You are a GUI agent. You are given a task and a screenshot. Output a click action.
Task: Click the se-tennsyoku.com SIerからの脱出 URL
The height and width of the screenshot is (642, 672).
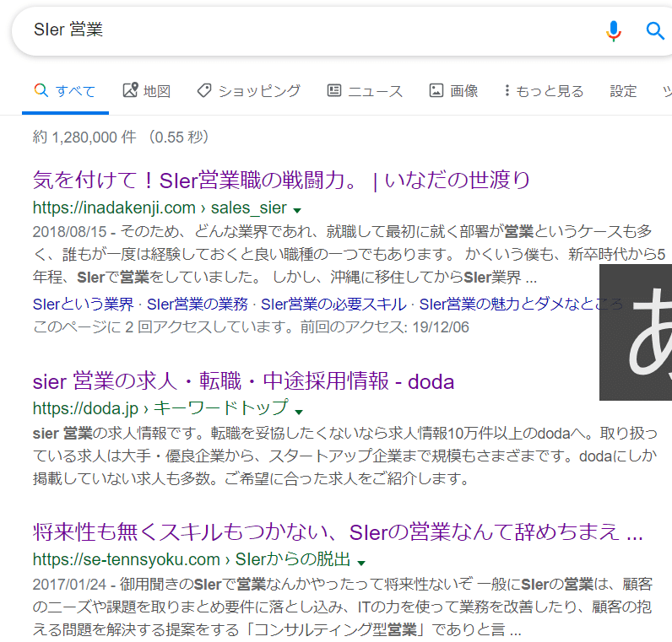[x=192, y=559]
